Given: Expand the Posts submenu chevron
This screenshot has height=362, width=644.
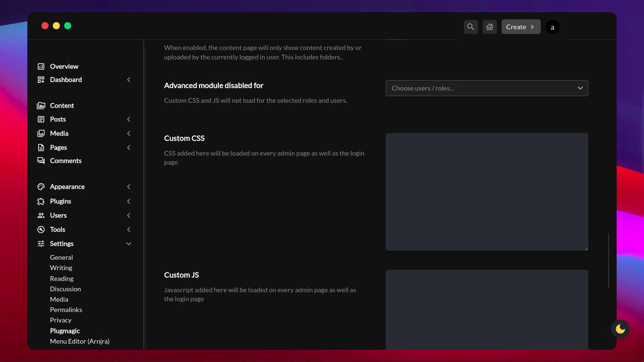Looking at the screenshot, I should (129, 119).
